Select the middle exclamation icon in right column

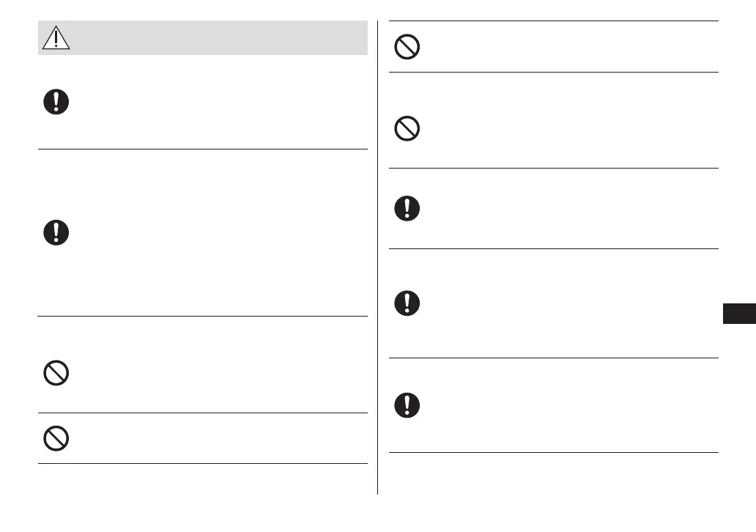407,303
